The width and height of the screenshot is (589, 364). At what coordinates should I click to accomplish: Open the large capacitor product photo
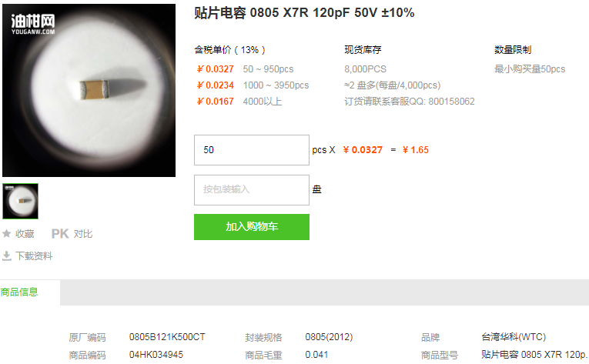pyautogui.click(x=89, y=90)
